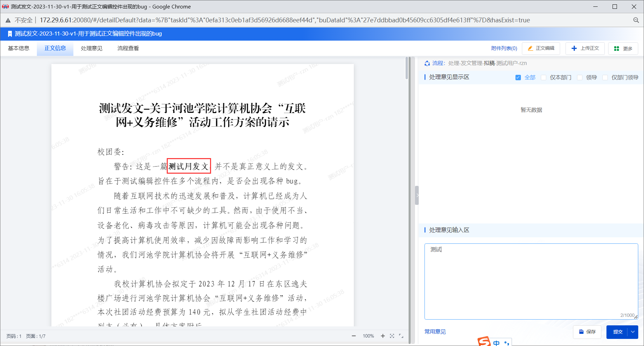The height and width of the screenshot is (346, 644).
Task: Click the 100% zoom level value
Action: (368, 336)
